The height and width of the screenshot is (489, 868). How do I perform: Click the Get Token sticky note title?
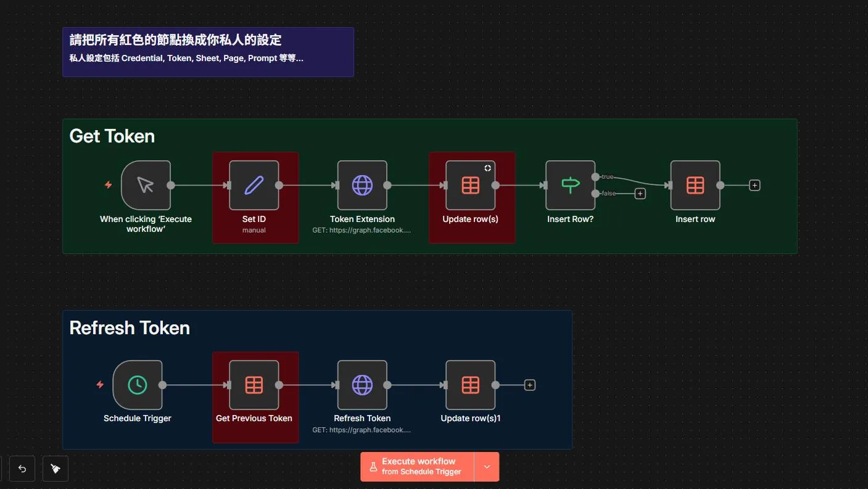pyautogui.click(x=112, y=136)
